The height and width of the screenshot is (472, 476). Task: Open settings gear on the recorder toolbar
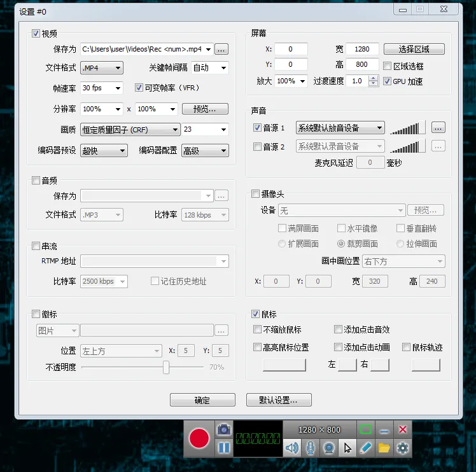point(403,448)
